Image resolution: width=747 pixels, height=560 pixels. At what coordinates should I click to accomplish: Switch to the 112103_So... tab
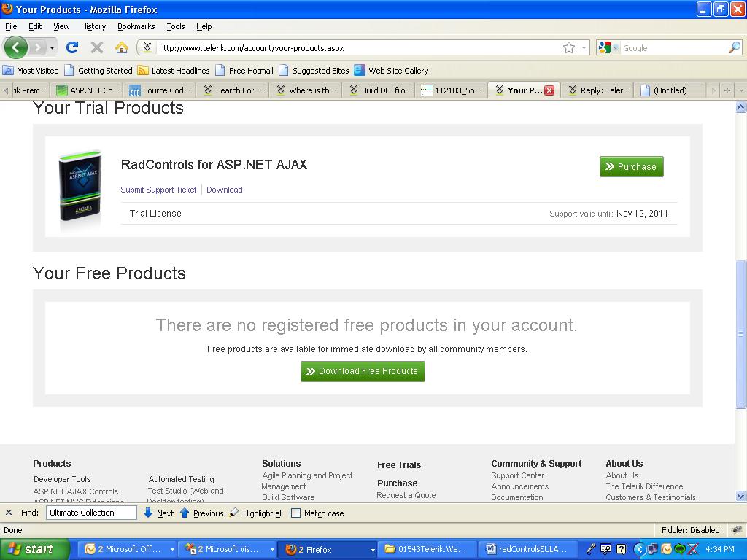click(452, 90)
